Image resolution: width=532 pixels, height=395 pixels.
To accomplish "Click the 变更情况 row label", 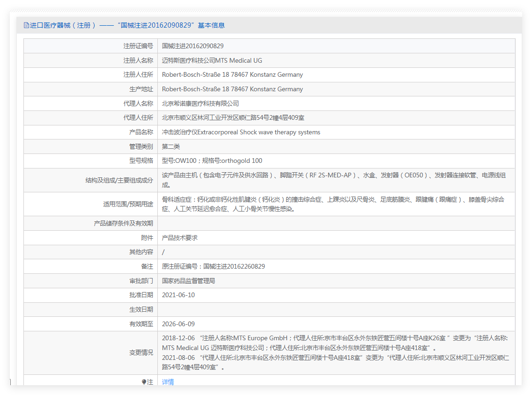I will point(141,352).
